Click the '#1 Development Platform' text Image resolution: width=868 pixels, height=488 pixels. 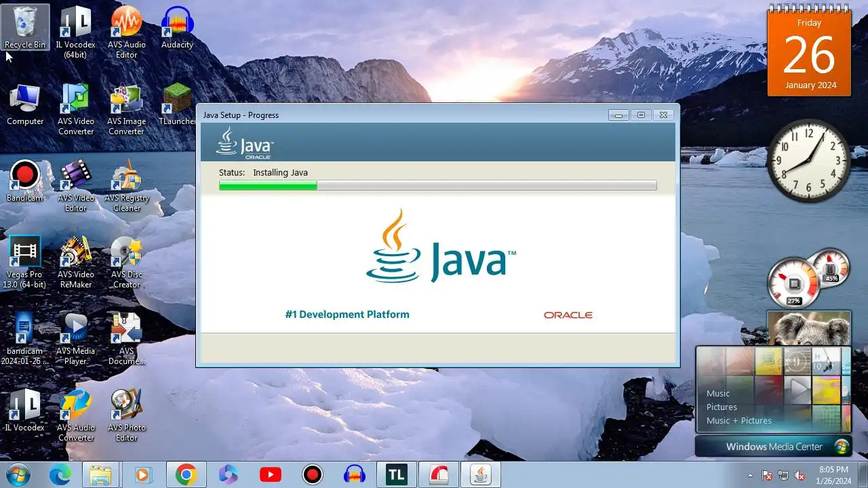[x=347, y=314]
